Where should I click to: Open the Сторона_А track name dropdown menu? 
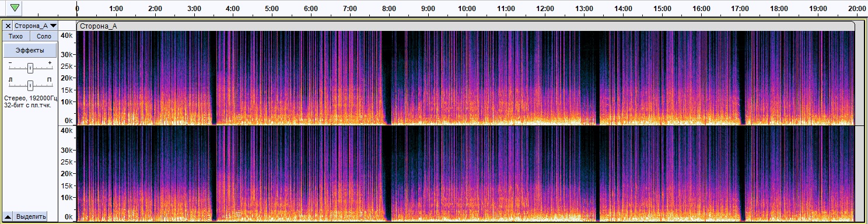click(36, 26)
